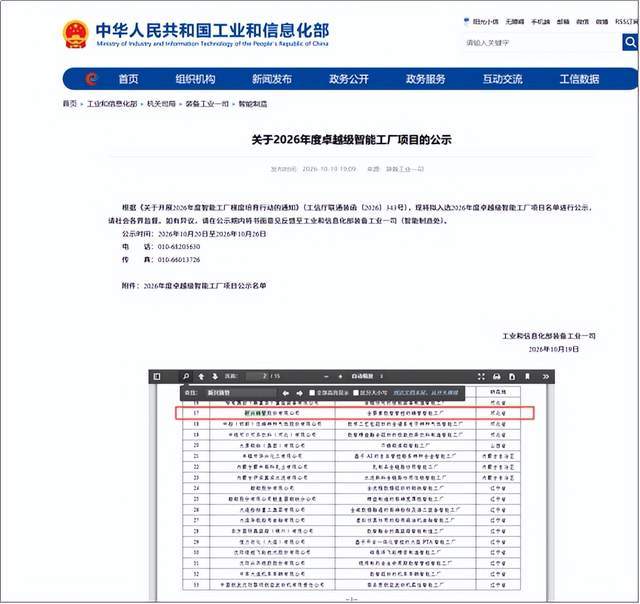Click the red e icon in navigation bar
Screen dimensions: 640x604
tap(91, 78)
